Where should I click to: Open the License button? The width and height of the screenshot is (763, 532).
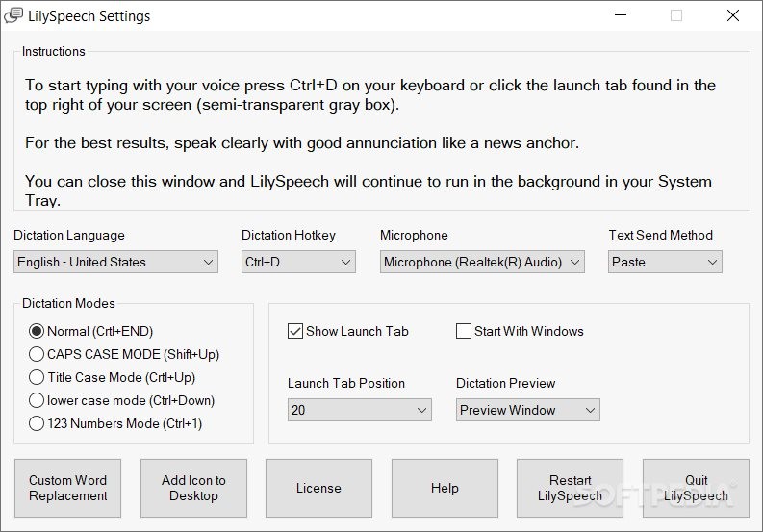[318, 488]
